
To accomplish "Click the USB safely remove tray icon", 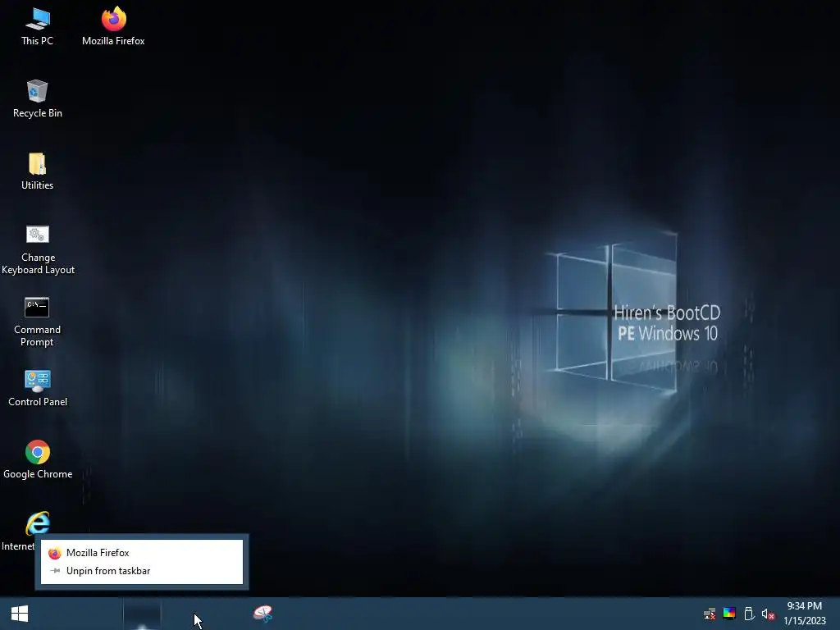I will coord(749,614).
